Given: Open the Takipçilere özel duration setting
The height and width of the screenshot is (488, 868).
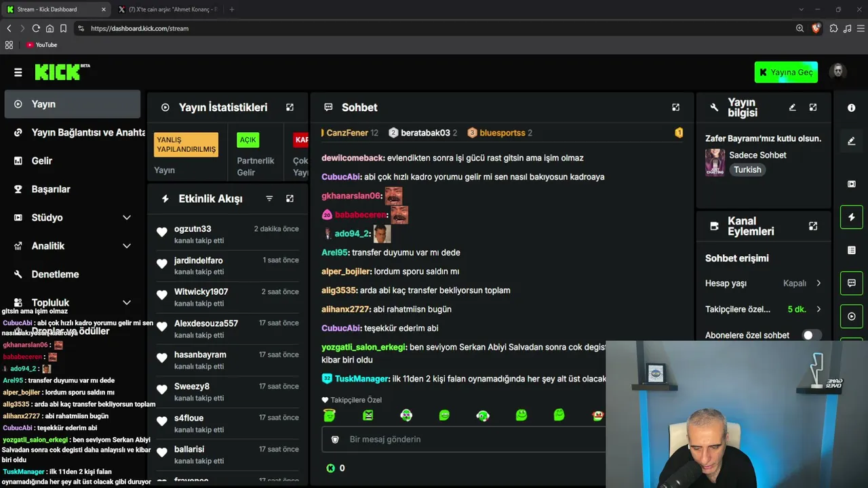Looking at the screenshot, I should point(764,309).
